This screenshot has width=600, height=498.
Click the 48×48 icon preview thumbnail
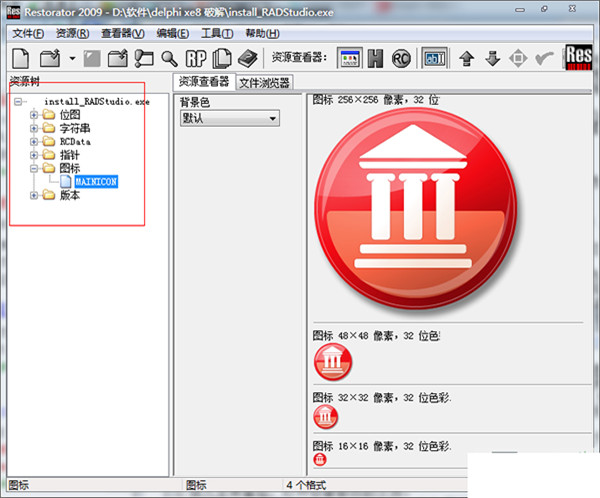pyautogui.click(x=331, y=361)
